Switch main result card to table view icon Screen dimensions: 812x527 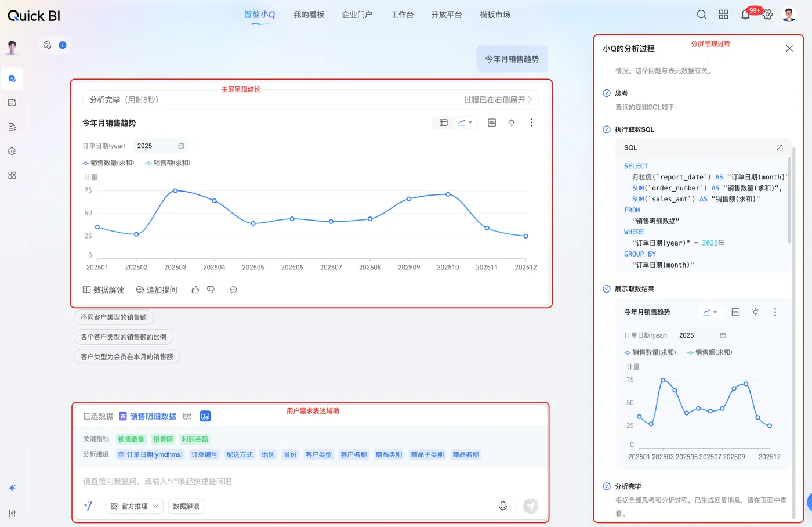coord(444,122)
